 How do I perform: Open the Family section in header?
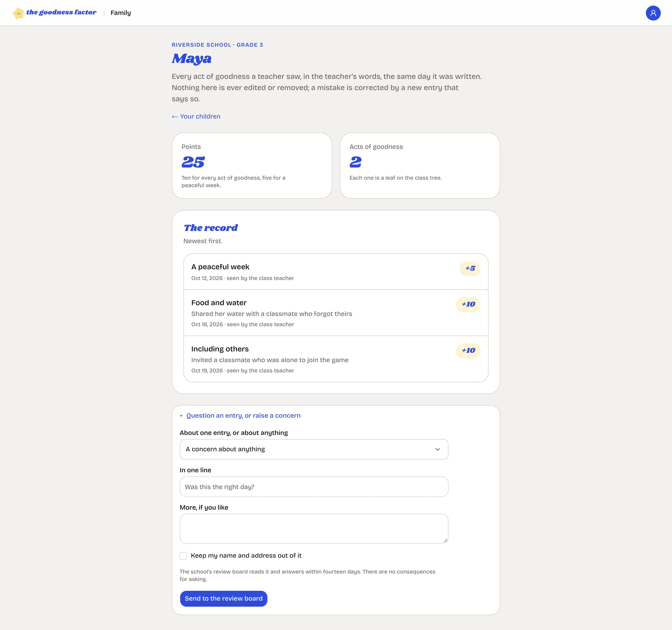pyautogui.click(x=121, y=13)
